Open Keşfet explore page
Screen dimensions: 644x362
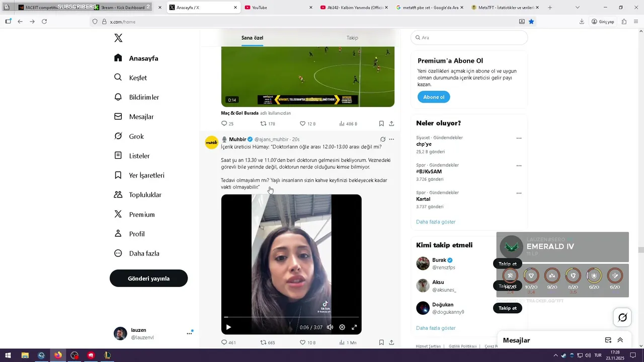pyautogui.click(x=131, y=78)
